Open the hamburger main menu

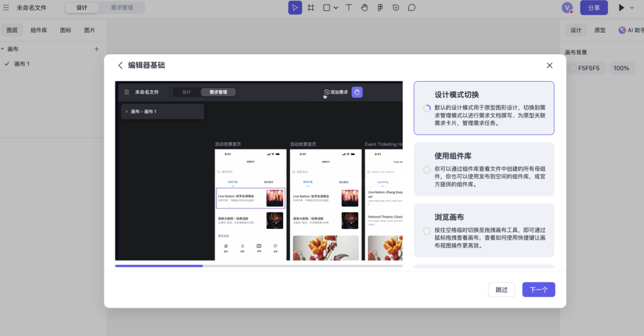(x=6, y=7)
